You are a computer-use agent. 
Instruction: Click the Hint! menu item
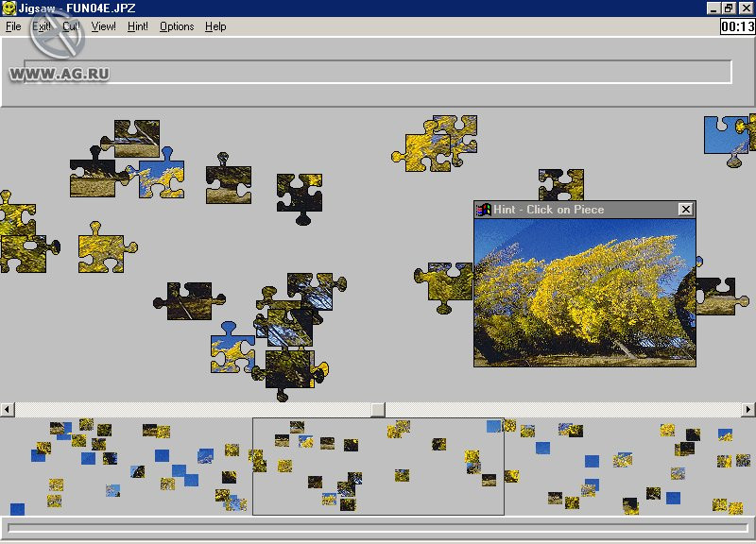[x=137, y=26]
